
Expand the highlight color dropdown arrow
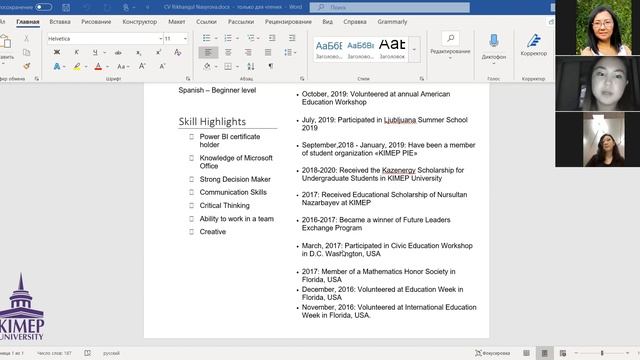tap(86, 67)
